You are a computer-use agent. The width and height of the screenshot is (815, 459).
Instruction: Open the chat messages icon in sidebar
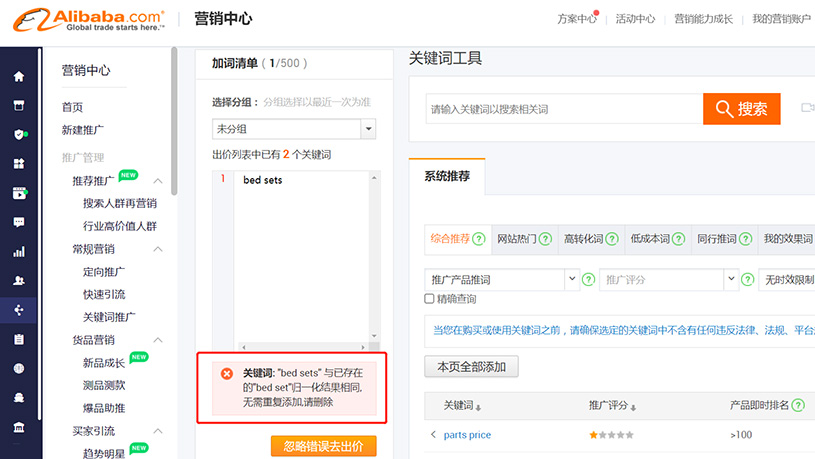point(19,222)
